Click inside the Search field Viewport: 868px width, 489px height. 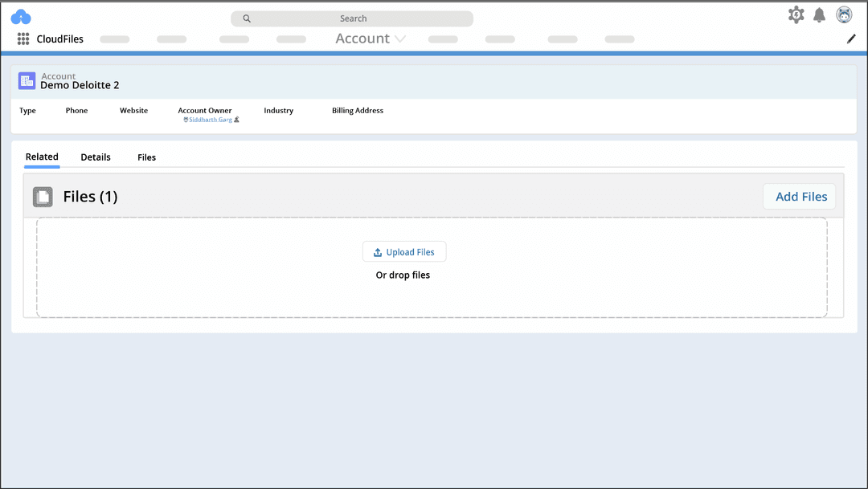click(354, 18)
